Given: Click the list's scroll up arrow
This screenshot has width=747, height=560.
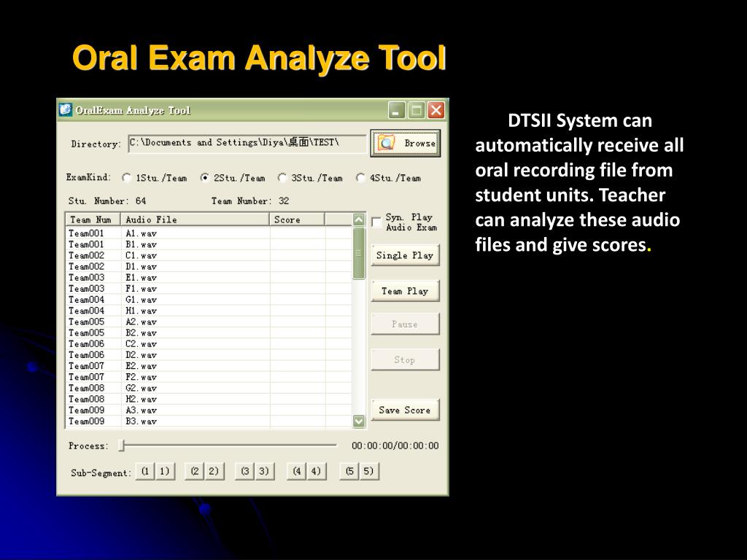Looking at the screenshot, I should pyautogui.click(x=359, y=219).
